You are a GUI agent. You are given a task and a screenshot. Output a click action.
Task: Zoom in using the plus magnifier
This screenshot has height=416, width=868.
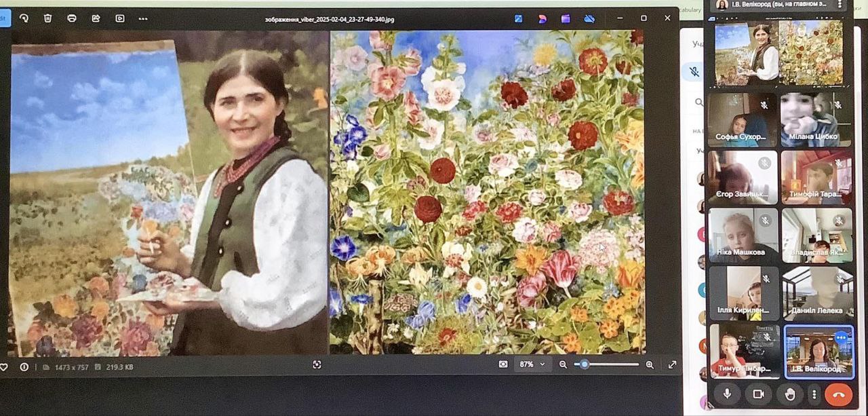[x=650, y=364]
